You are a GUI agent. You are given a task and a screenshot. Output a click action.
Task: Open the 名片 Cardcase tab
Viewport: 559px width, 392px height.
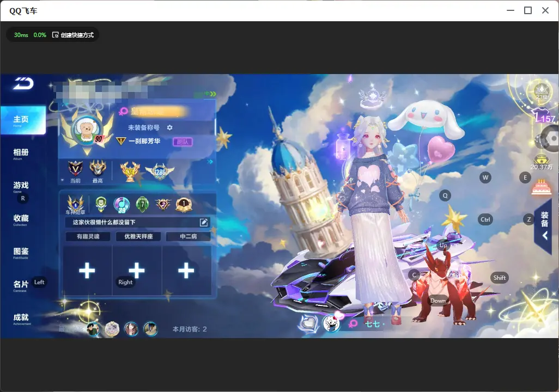tap(21, 286)
